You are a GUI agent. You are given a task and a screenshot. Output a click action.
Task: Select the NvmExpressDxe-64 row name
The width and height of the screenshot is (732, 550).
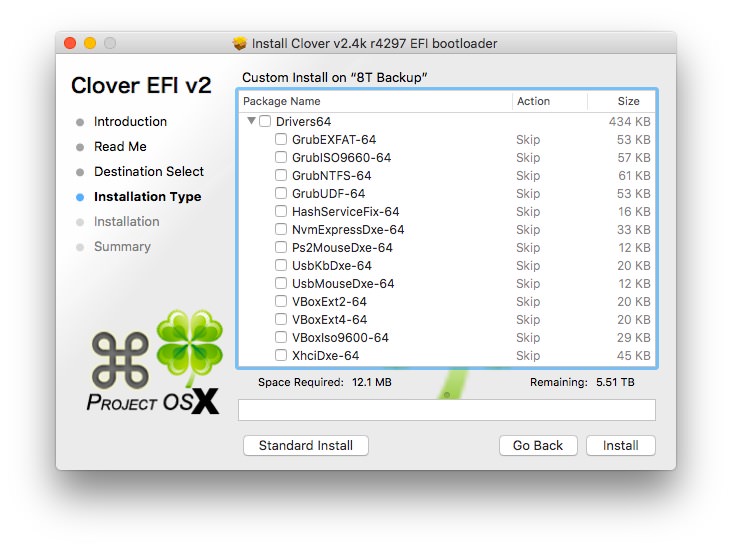(x=348, y=230)
